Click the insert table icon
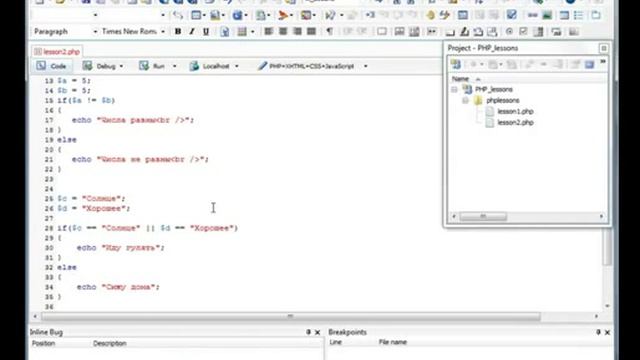 [462, 16]
